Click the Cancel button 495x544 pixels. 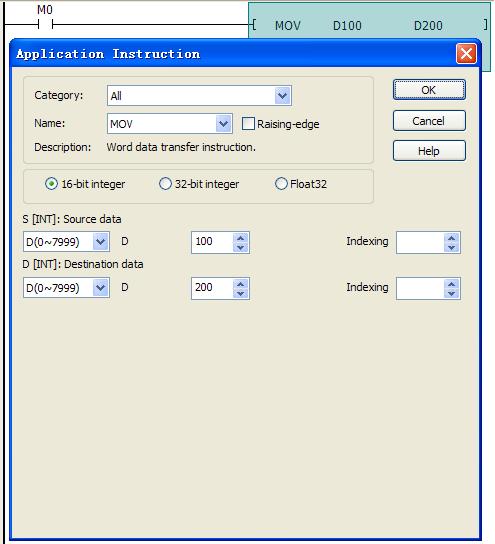429,120
